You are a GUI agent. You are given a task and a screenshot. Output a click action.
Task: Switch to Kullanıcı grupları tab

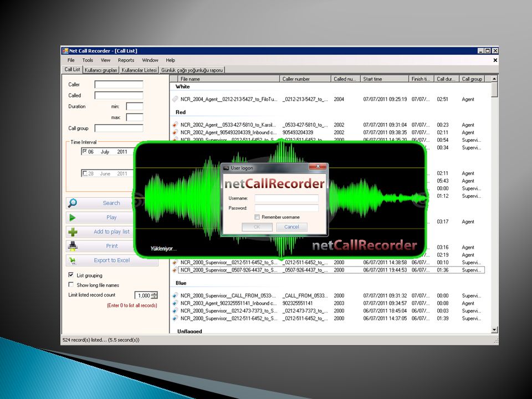101,70
